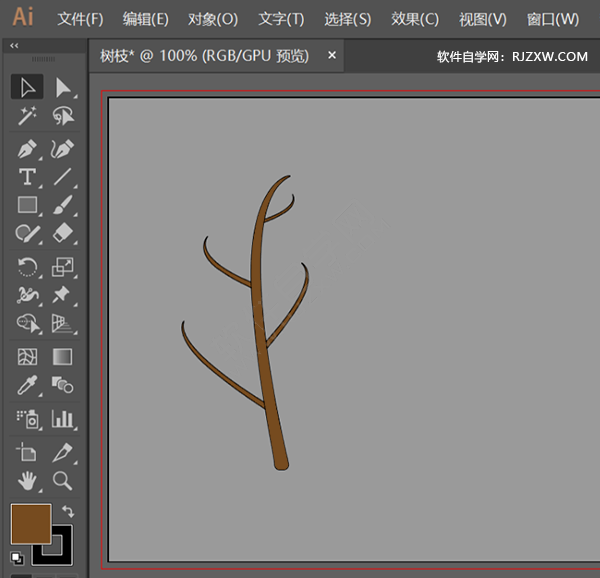
Task: Select the Pen tool
Action: [x=27, y=149]
